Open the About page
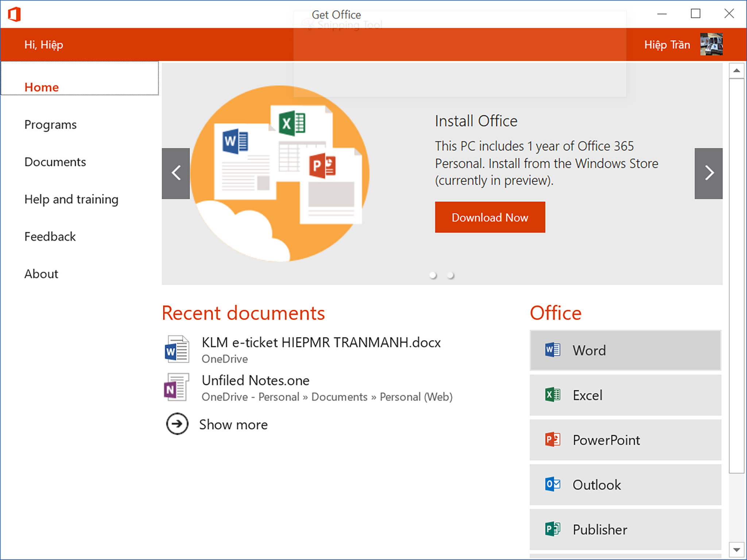 pos(41,274)
